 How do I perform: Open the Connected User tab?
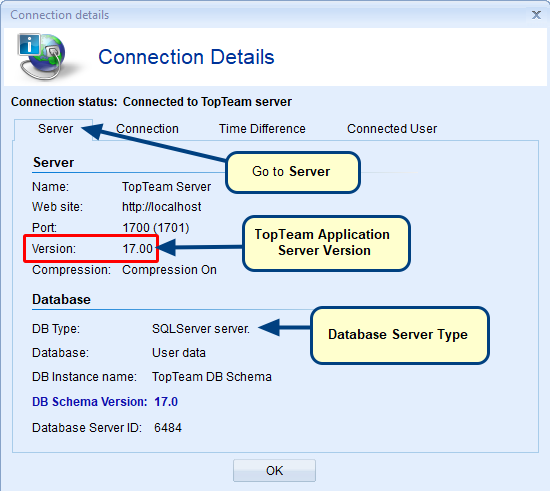click(x=392, y=129)
